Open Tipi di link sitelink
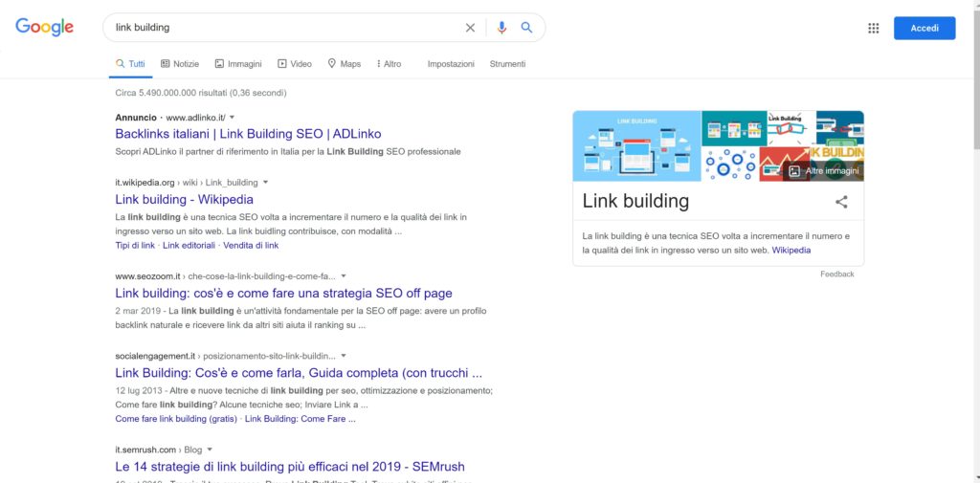The width and height of the screenshot is (980, 483). tap(135, 246)
